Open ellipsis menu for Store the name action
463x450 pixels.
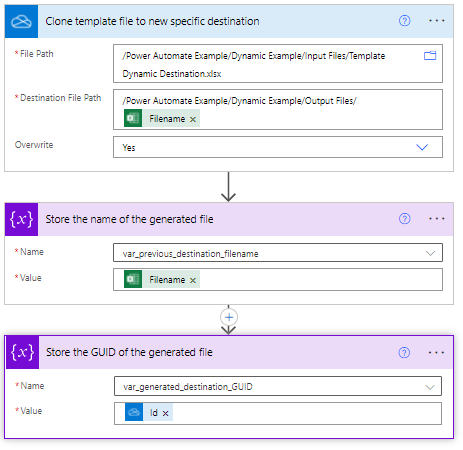coord(436,219)
